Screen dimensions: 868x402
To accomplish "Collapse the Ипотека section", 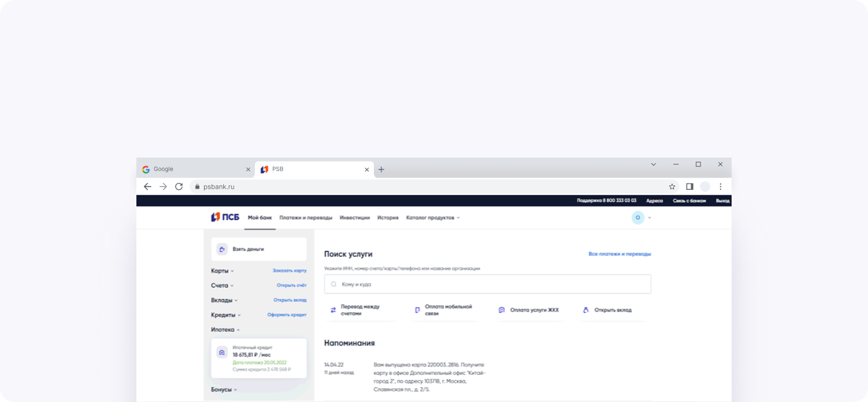I will tap(225, 330).
